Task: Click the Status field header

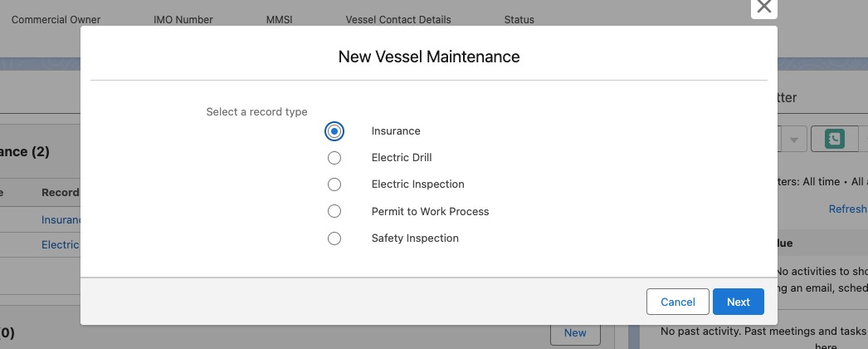Action: tap(519, 20)
